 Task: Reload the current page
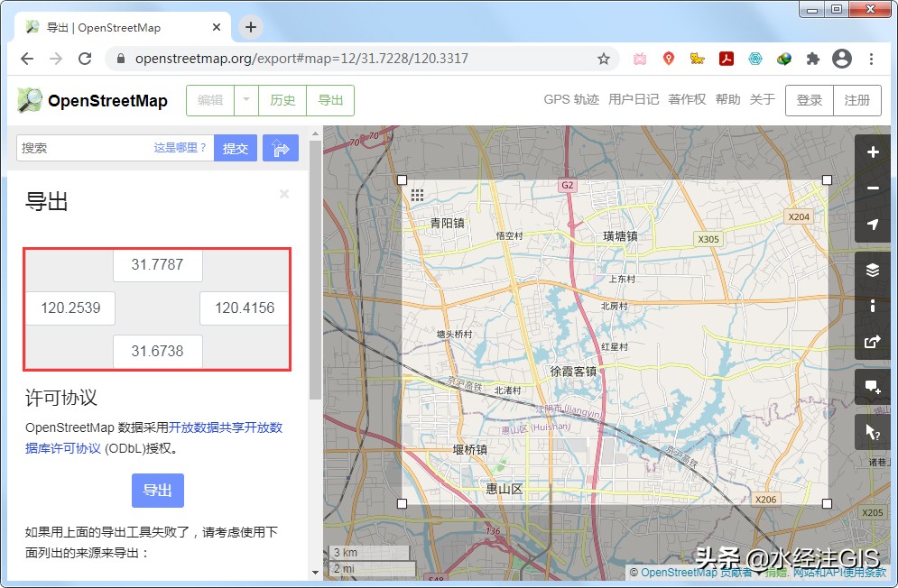85,59
